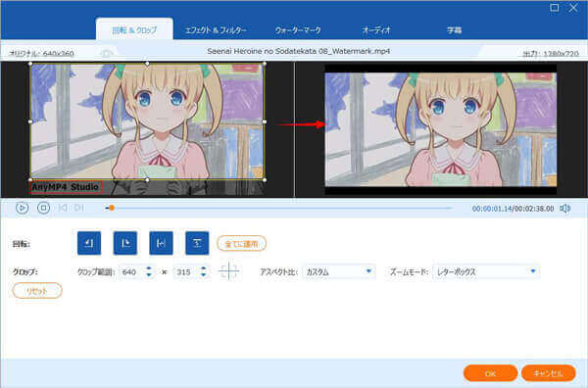Viewport: 588px width, 388px height.
Task: Center the crop area with crosshair icon
Action: click(228, 271)
